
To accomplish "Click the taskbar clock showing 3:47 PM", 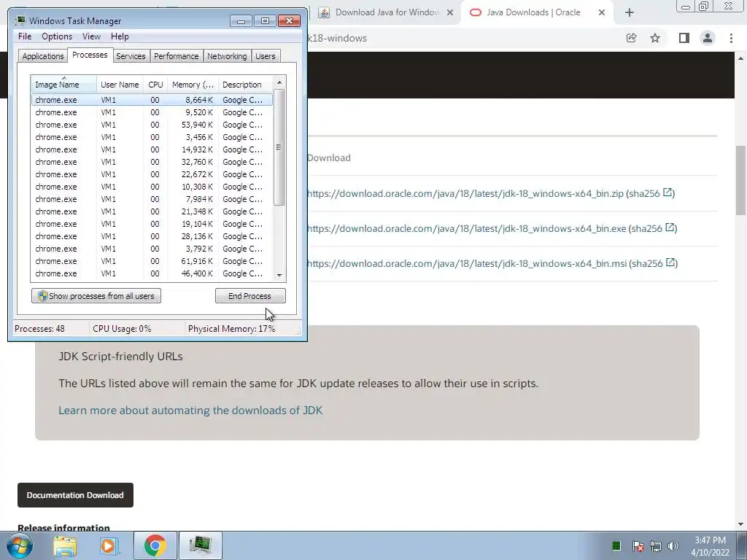I will [x=710, y=546].
